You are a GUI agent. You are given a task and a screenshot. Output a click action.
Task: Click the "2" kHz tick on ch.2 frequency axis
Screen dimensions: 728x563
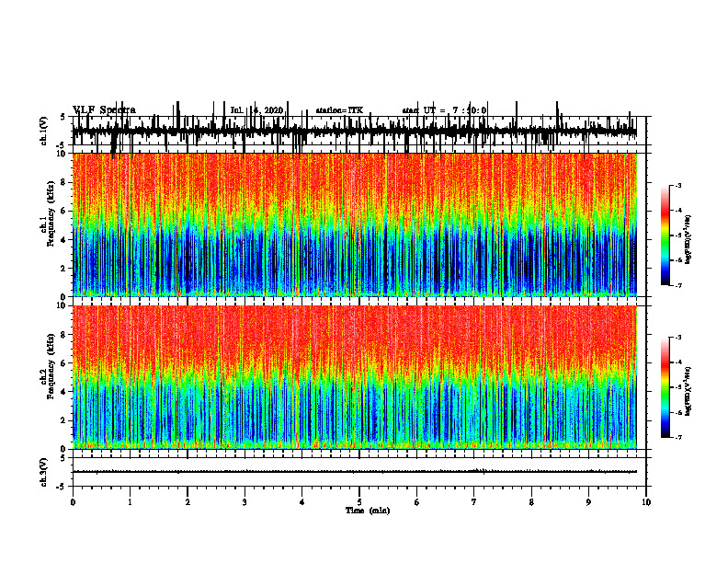tap(64, 420)
